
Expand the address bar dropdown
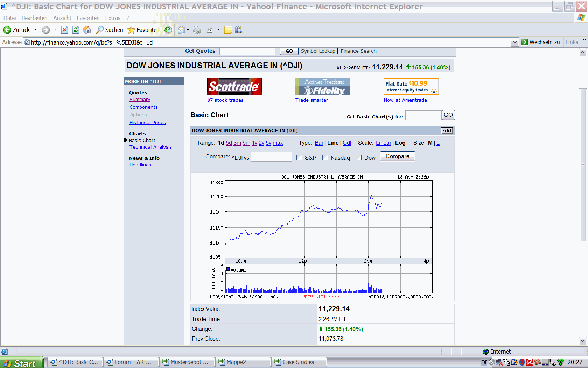coord(514,42)
